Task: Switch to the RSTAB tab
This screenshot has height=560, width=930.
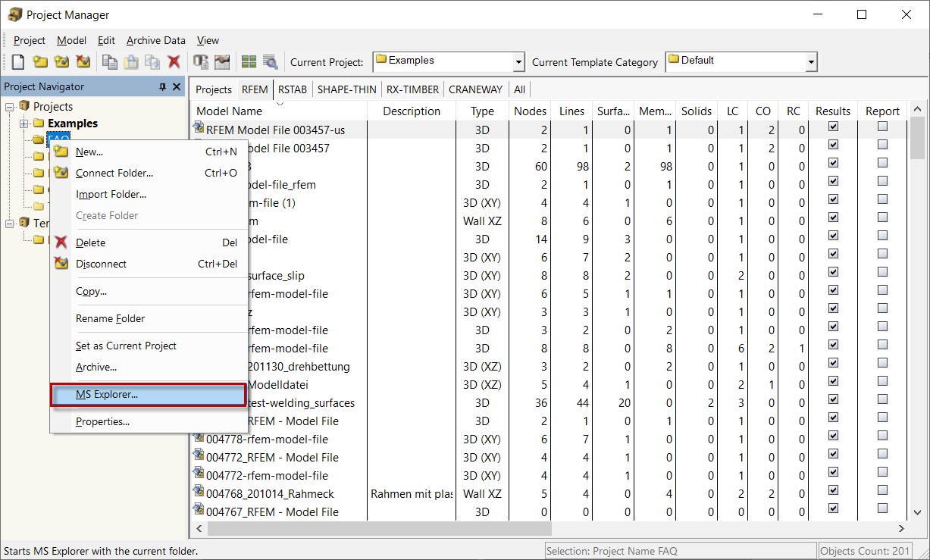Action: click(x=292, y=89)
